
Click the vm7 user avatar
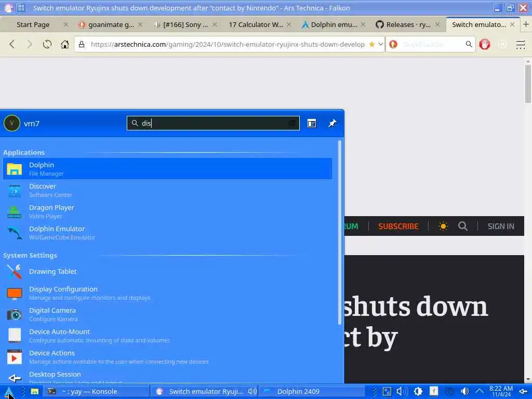point(12,123)
